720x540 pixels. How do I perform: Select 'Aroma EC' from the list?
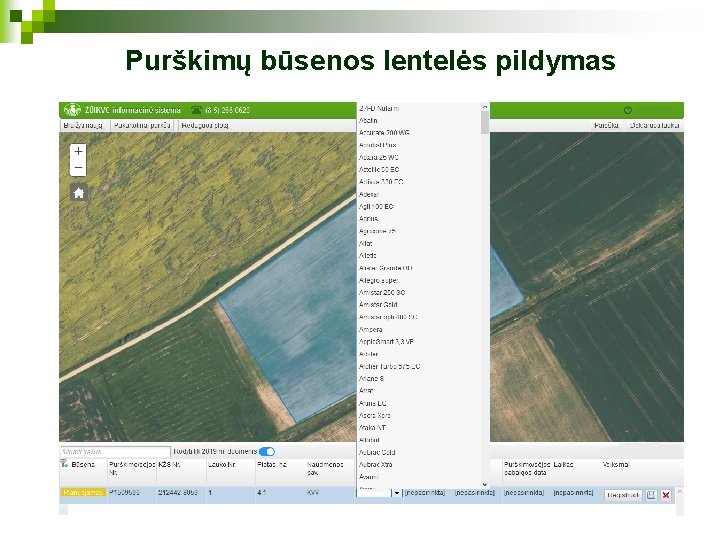tap(372, 403)
